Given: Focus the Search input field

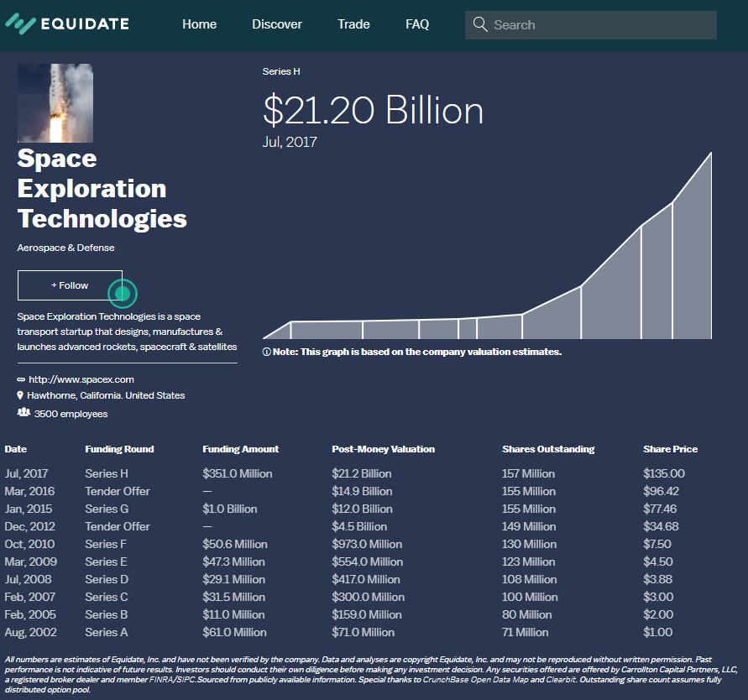Looking at the screenshot, I should click(590, 25).
